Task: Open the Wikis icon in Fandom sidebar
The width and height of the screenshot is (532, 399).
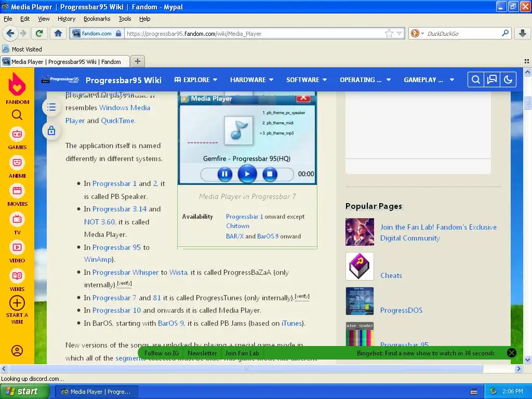Action: tap(17, 276)
